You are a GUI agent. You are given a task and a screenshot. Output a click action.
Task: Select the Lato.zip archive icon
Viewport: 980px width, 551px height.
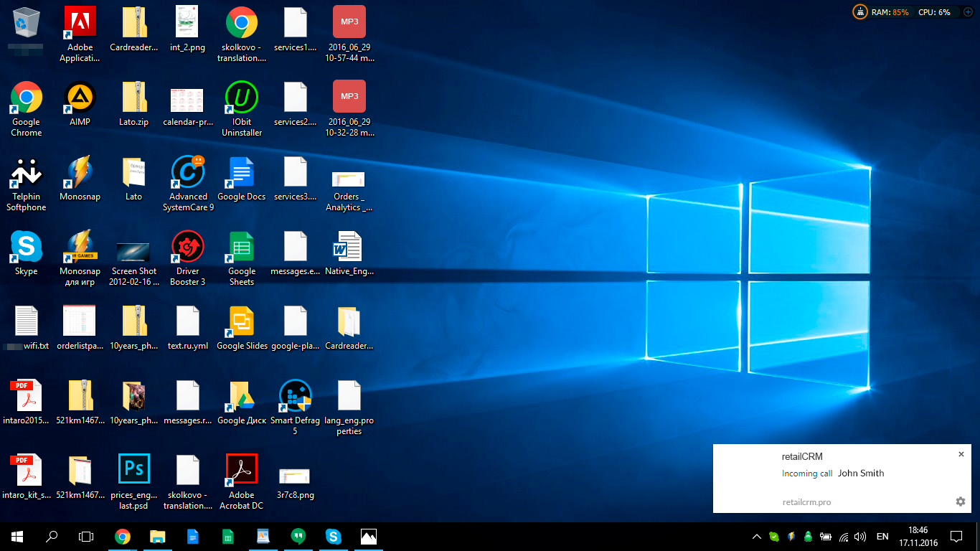coord(134,104)
